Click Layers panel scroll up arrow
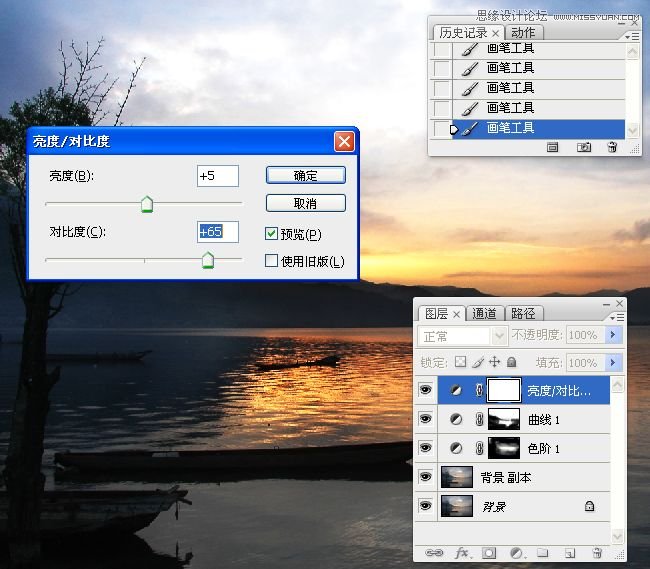This screenshot has height=569, width=650. [617, 385]
